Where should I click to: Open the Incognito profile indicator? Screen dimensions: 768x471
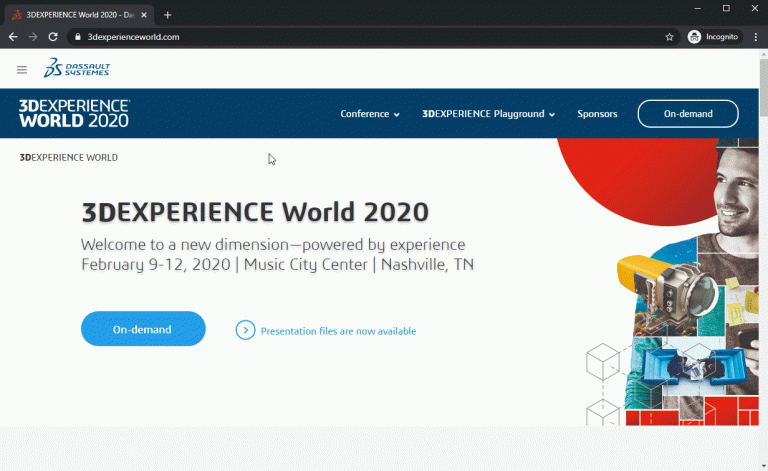tap(713, 37)
